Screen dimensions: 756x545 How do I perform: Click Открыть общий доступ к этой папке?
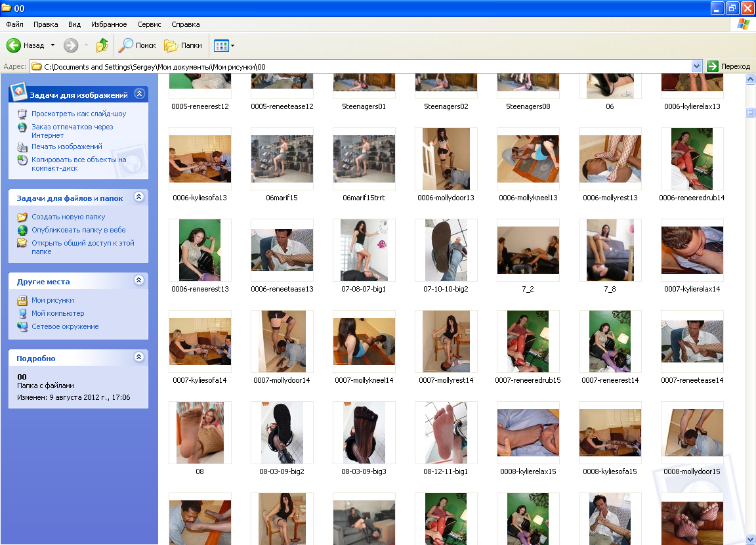click(x=83, y=248)
